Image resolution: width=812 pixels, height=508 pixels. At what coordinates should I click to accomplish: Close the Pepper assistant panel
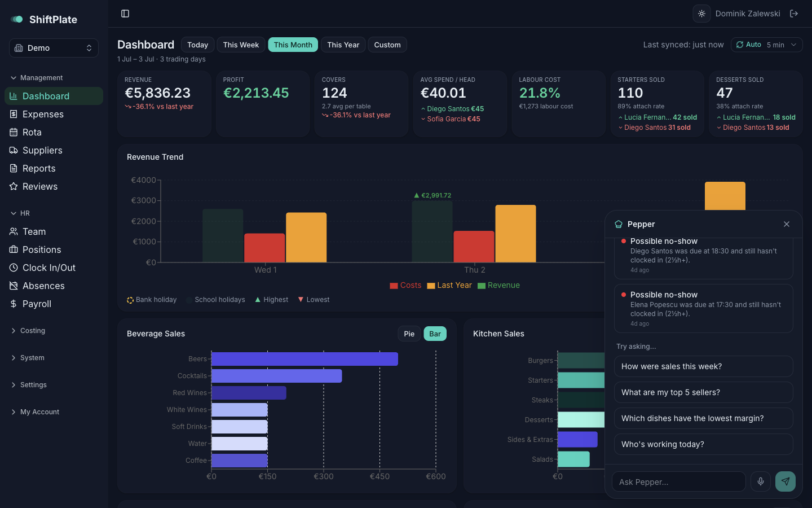787,224
